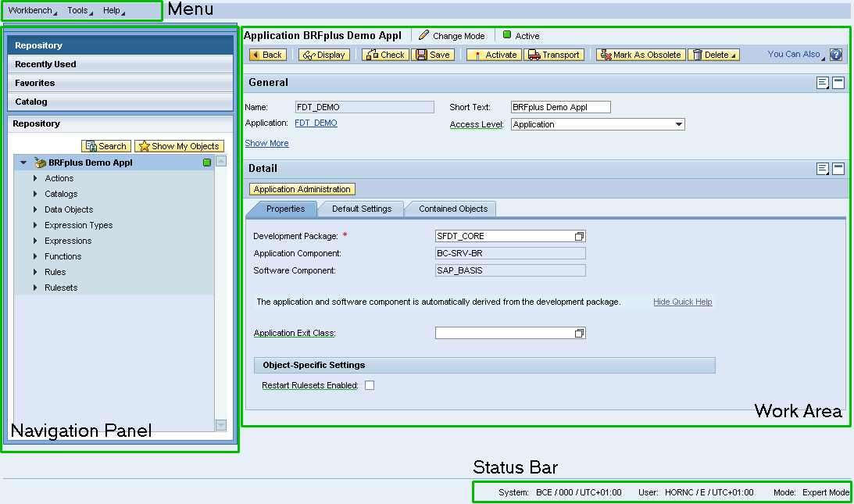Click the Show More link

tap(266, 143)
